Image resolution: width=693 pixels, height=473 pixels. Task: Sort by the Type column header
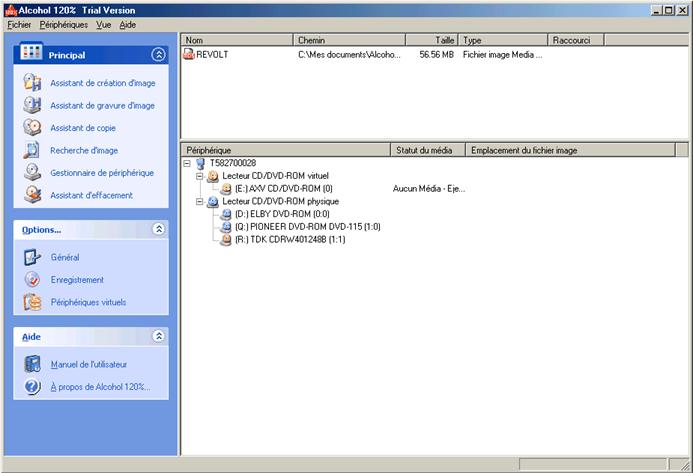[503, 40]
